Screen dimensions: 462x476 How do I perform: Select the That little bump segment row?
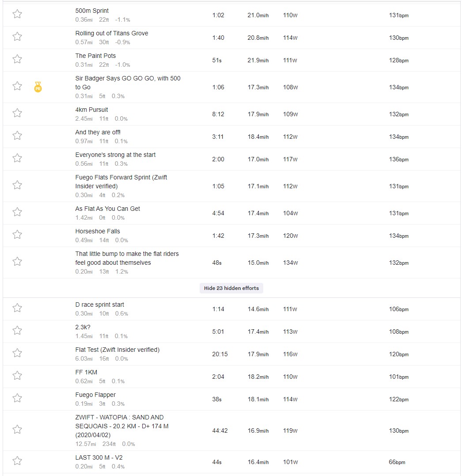pyautogui.click(x=231, y=263)
